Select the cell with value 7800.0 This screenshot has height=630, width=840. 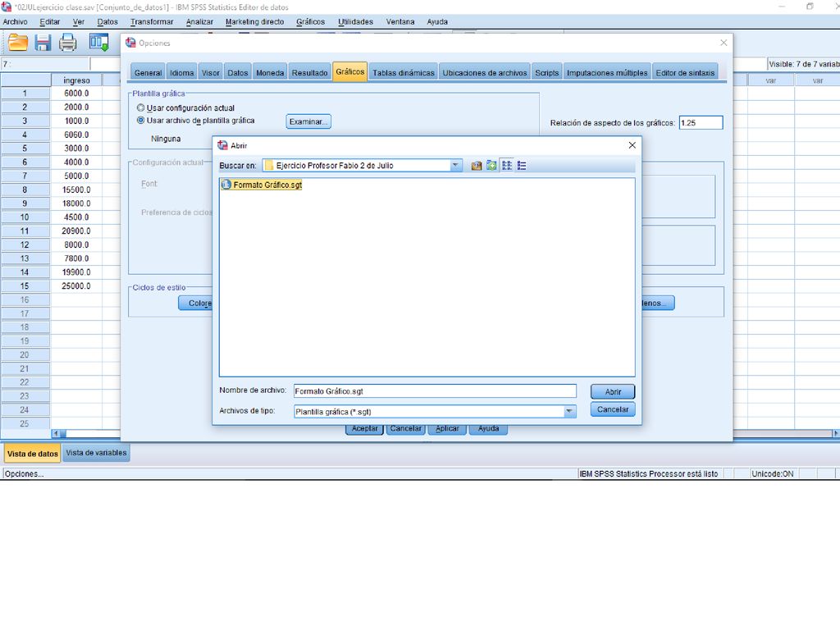click(76, 258)
